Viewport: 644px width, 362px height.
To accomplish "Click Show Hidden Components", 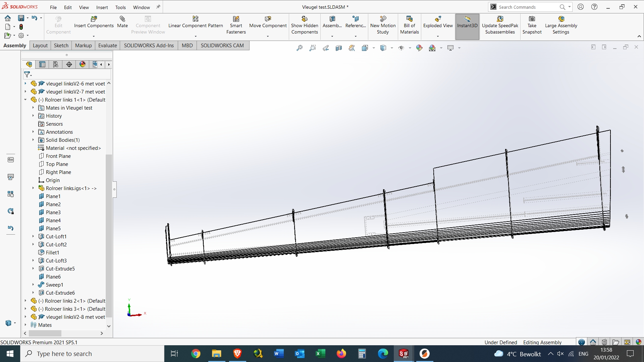I will (x=305, y=25).
